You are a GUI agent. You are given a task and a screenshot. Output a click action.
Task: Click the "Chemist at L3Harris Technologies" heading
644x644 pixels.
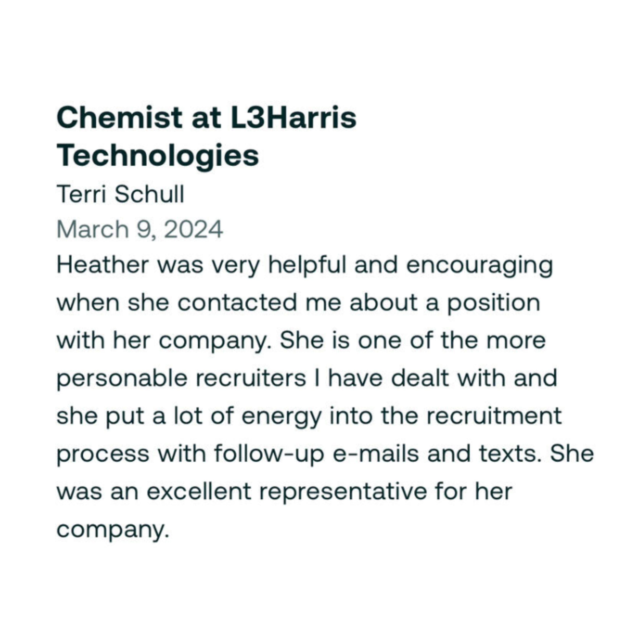coord(206,137)
